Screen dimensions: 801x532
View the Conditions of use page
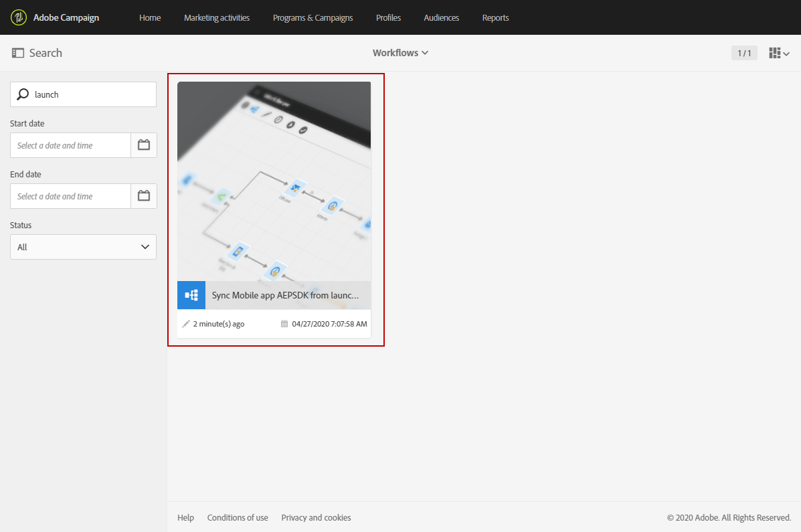(x=238, y=517)
